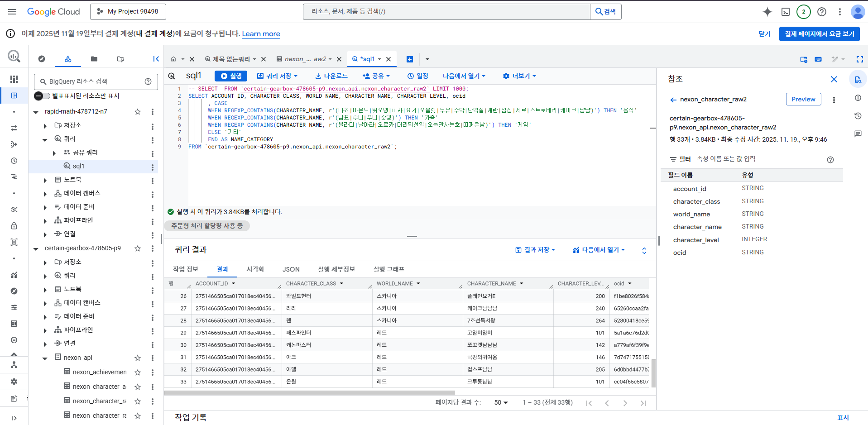Select My Project 98498 project picker
This screenshot has width=868, height=425.
[x=128, y=12]
